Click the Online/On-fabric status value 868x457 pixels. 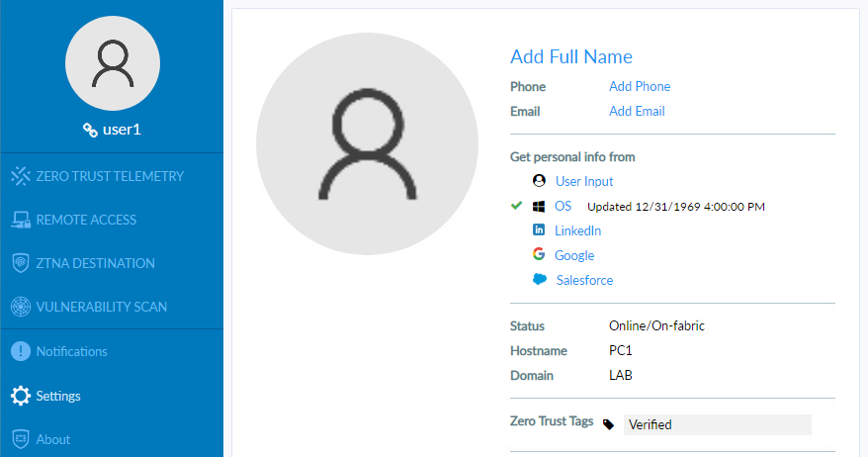tap(656, 325)
